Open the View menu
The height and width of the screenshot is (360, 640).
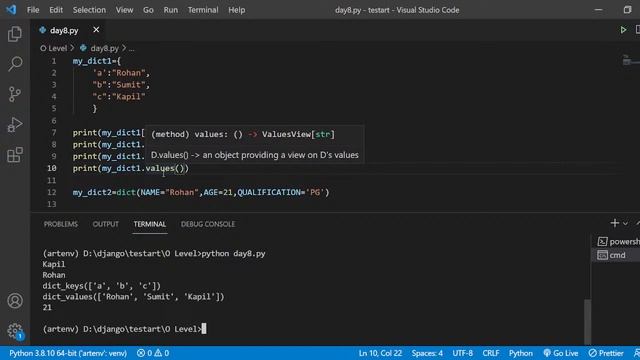pos(124,10)
